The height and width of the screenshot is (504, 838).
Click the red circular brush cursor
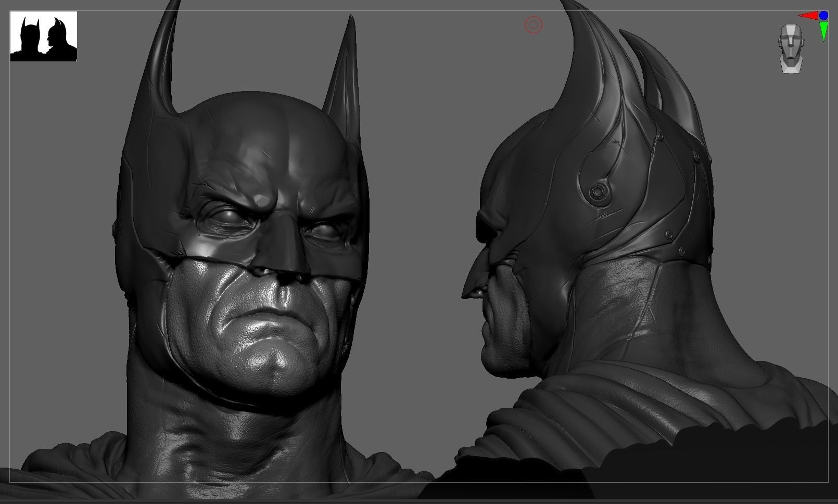[x=534, y=24]
